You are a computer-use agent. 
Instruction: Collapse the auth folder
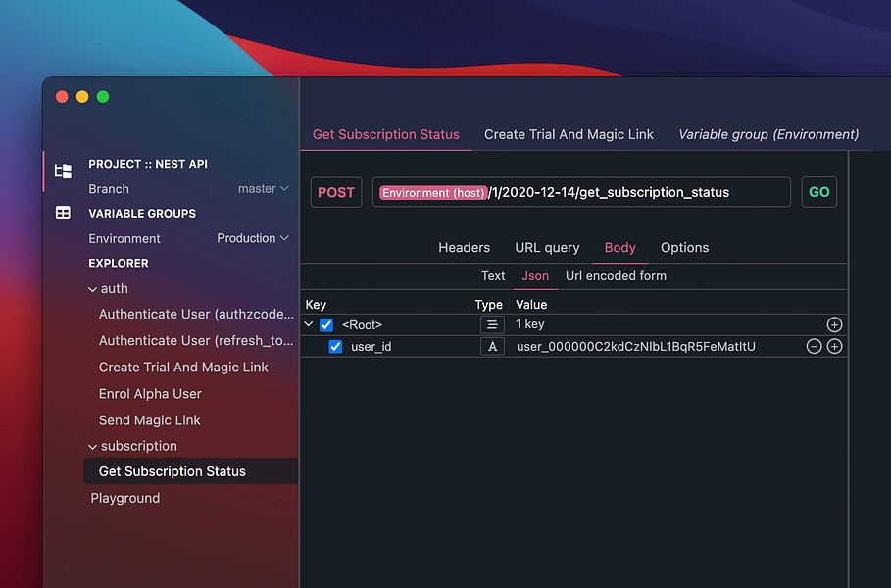coord(92,289)
